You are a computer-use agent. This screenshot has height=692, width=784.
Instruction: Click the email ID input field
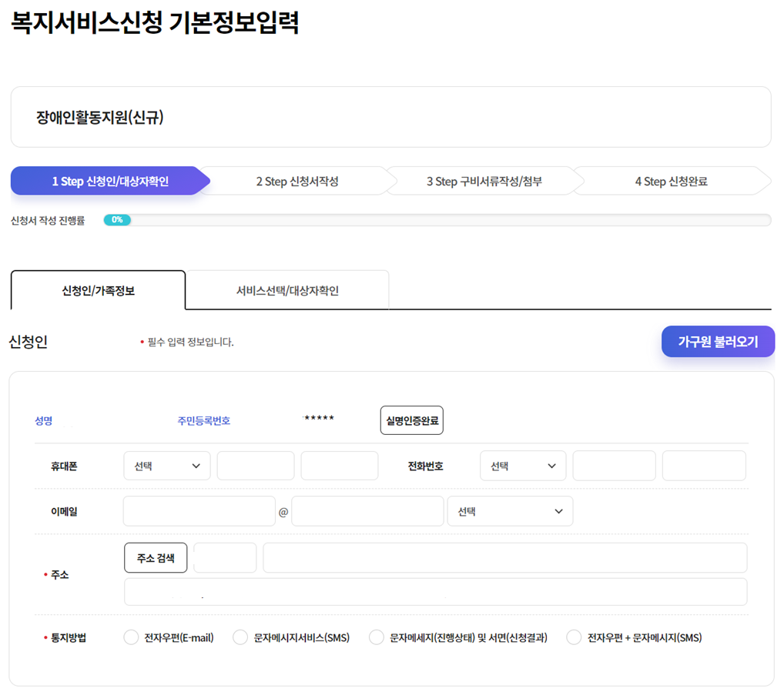(x=199, y=510)
